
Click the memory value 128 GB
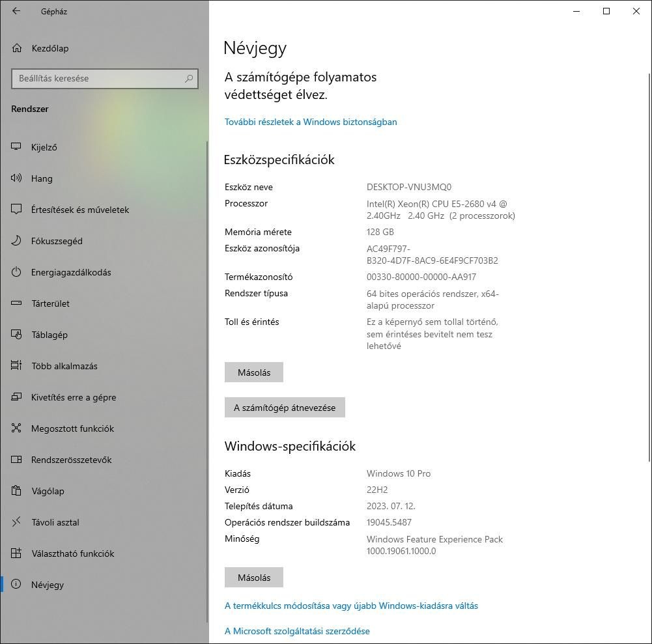pos(380,232)
